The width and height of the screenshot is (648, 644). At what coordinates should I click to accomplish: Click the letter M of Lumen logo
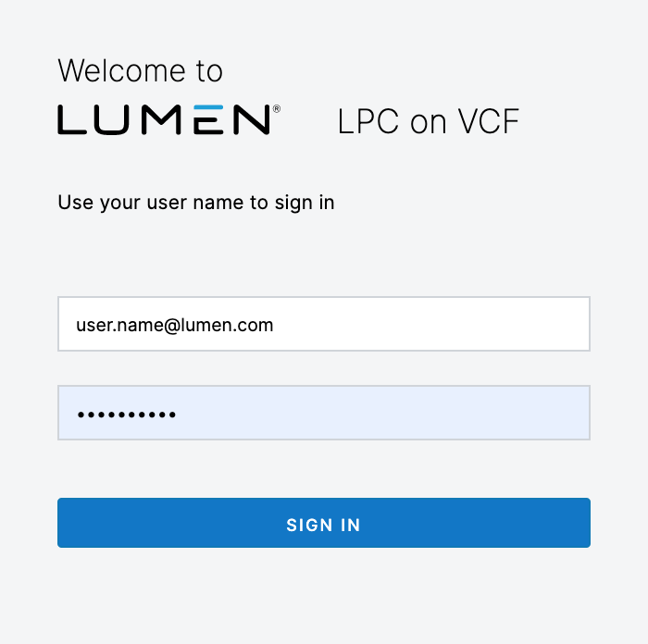(161, 119)
